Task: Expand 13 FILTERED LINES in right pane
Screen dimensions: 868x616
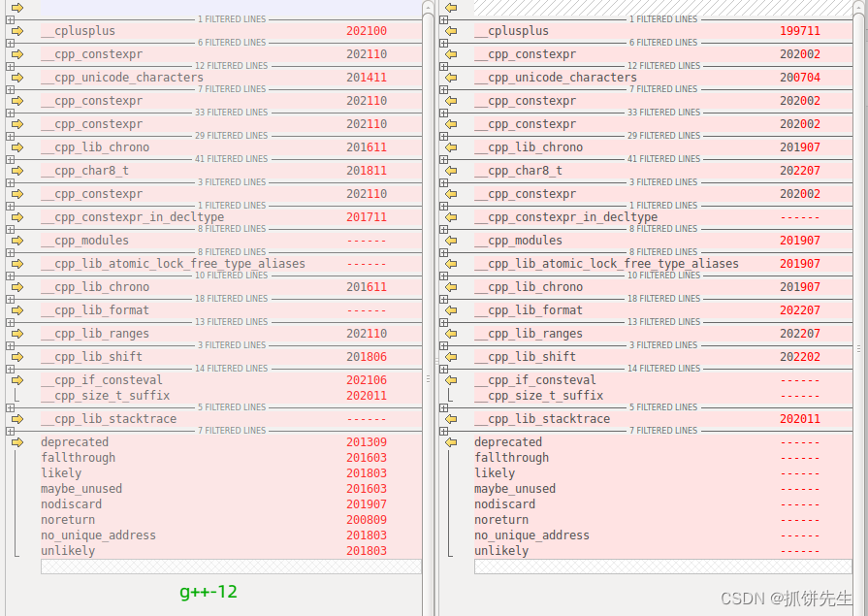Action: pyautogui.click(x=443, y=322)
